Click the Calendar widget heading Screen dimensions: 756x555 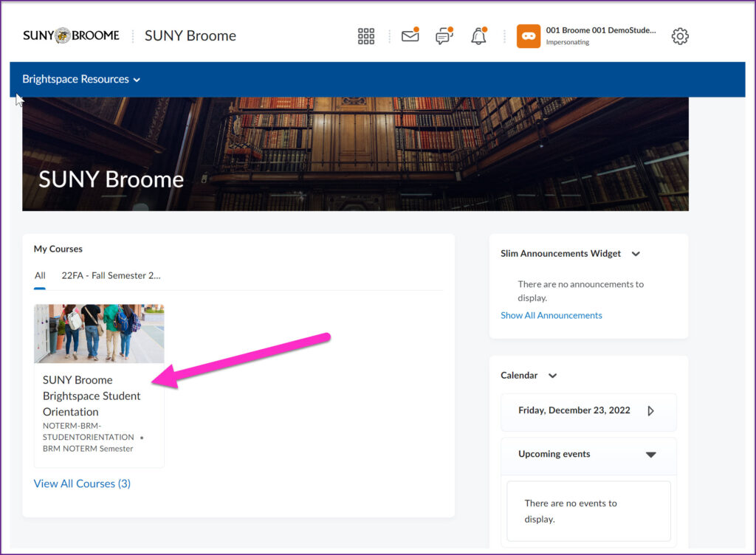coord(519,376)
